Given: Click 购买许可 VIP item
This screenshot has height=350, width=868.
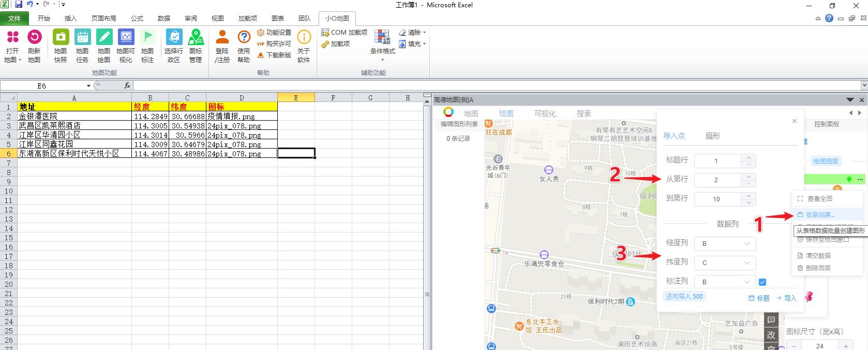Looking at the screenshot, I should tap(274, 44).
